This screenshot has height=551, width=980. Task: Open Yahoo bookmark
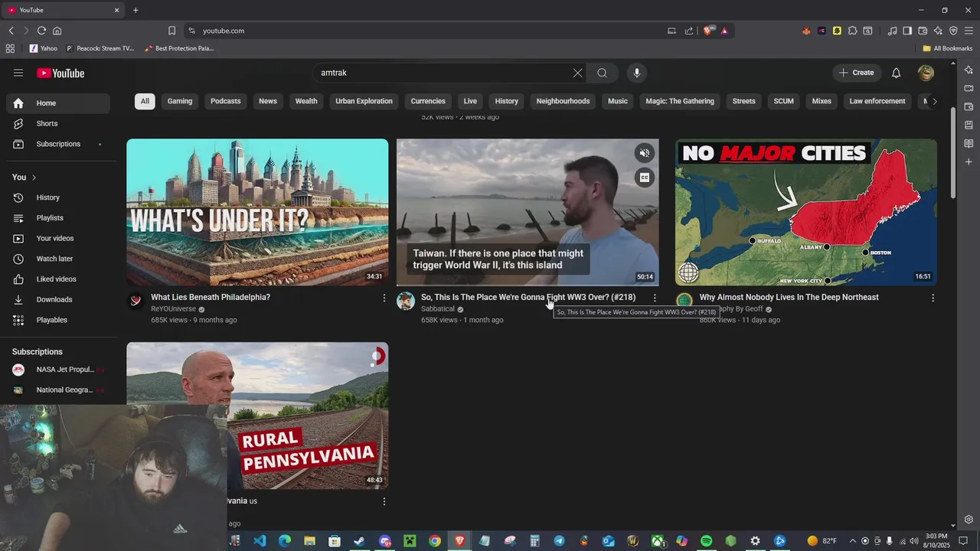tap(44, 48)
